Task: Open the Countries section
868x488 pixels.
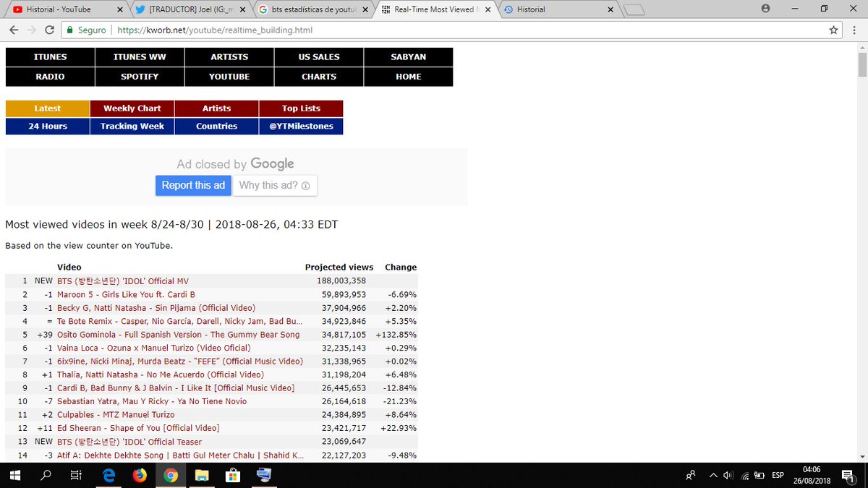Action: 217,127
